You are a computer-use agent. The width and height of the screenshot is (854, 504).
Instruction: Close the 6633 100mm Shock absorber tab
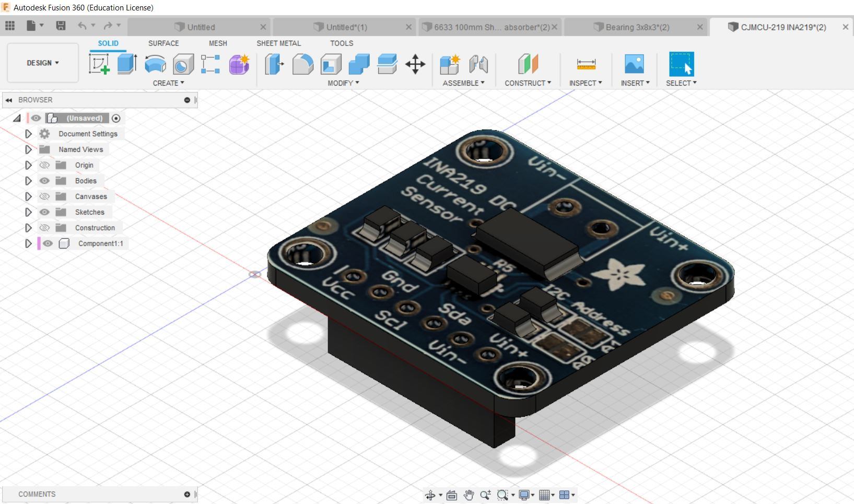(554, 27)
